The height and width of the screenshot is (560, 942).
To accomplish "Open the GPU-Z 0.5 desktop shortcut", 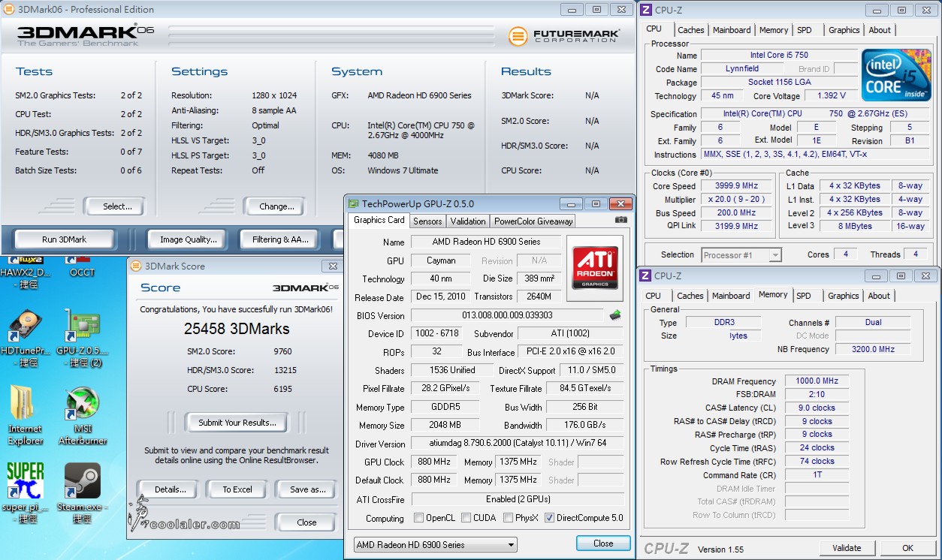I will pyautogui.click(x=82, y=338).
